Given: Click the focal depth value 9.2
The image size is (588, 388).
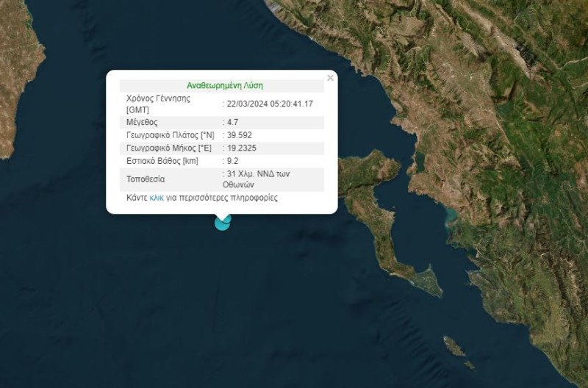Looking at the screenshot, I should coord(232,160).
